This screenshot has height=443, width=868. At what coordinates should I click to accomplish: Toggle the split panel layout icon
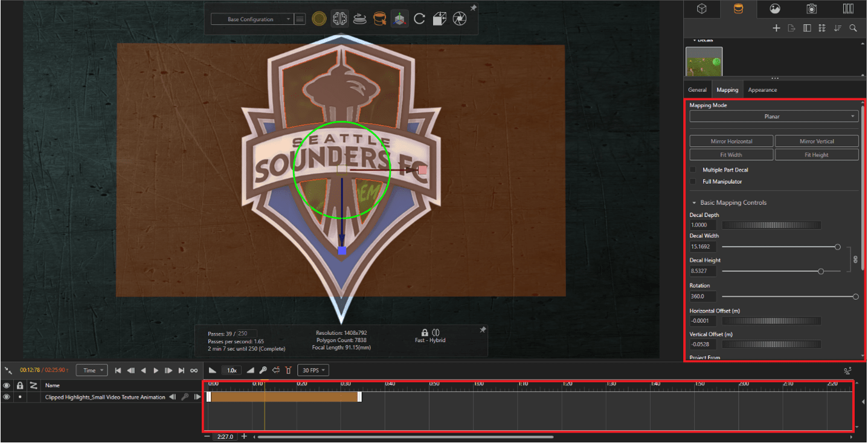tap(807, 28)
